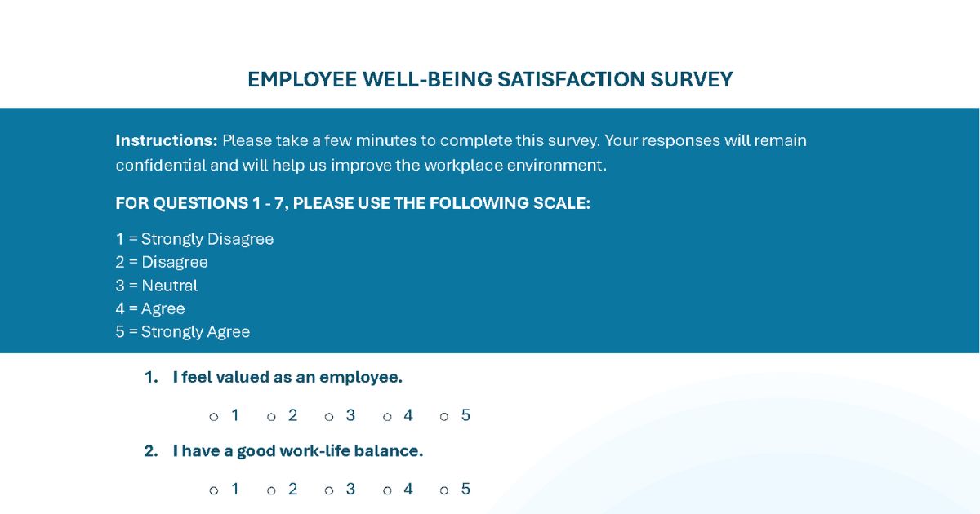This screenshot has height=514, width=980.
Task: Pick rating 4 for 'I feel valued' question
Action: coord(387,417)
